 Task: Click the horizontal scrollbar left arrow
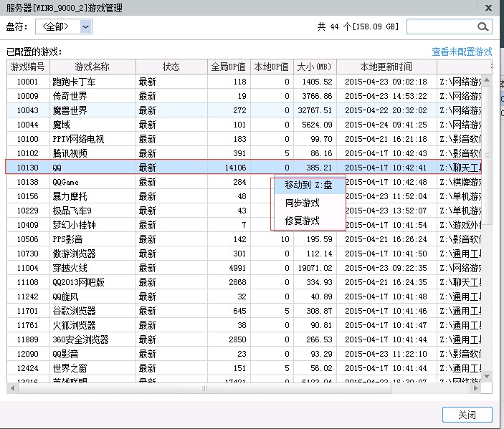pyautogui.click(x=12, y=388)
